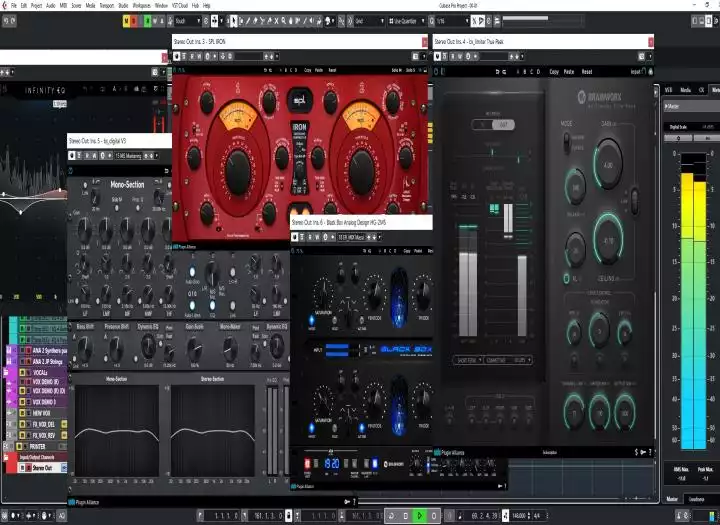Toggle the IN/OUT switch on bx_limiter

point(493,124)
